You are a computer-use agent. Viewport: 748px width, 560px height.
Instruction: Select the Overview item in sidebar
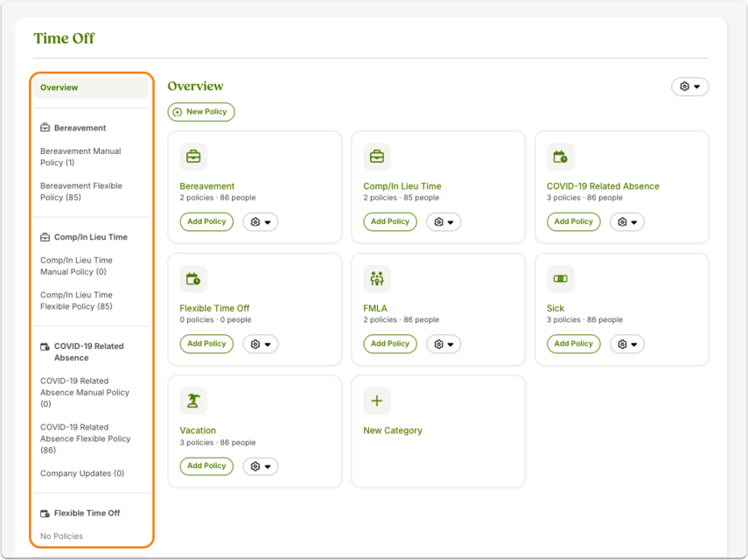pos(91,87)
